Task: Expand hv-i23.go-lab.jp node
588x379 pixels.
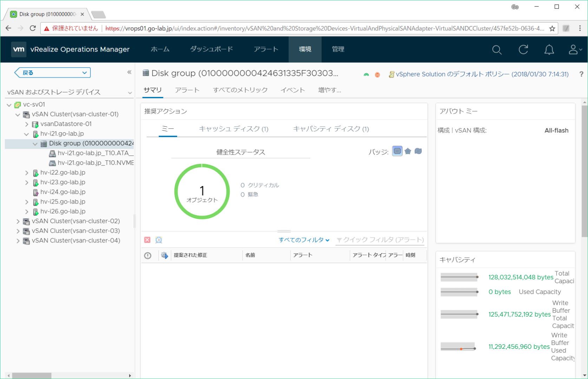Action: coord(27,182)
